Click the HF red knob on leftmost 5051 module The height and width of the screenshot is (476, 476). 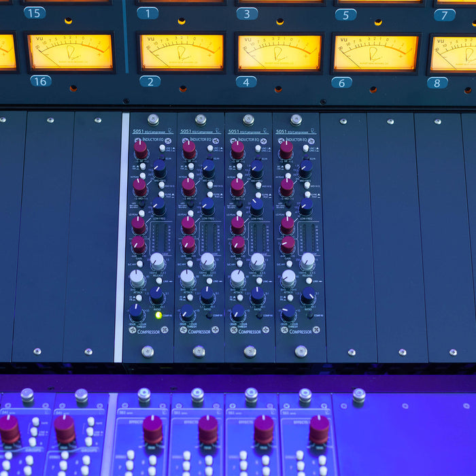pyautogui.click(x=141, y=150)
